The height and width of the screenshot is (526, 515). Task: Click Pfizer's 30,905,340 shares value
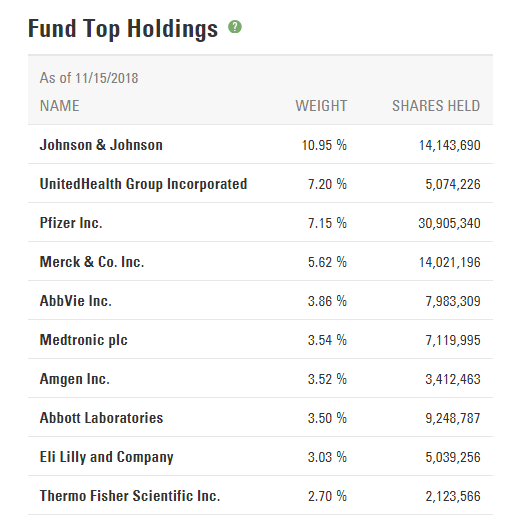tap(449, 223)
